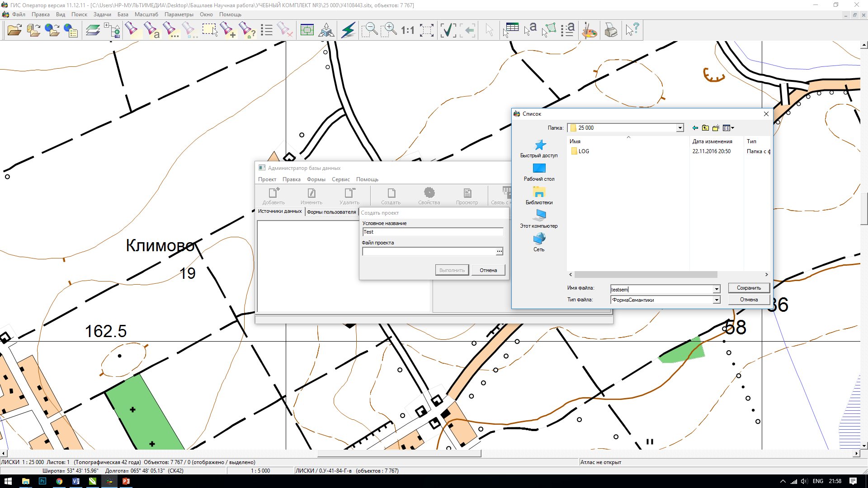Click the polygon object pick icon
The width and height of the screenshot is (868, 488).
coord(549,30)
